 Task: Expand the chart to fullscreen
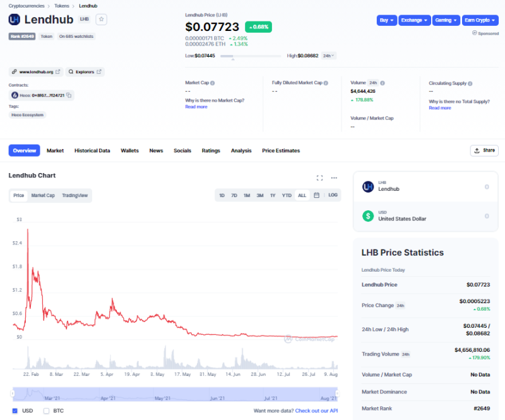[319, 177]
